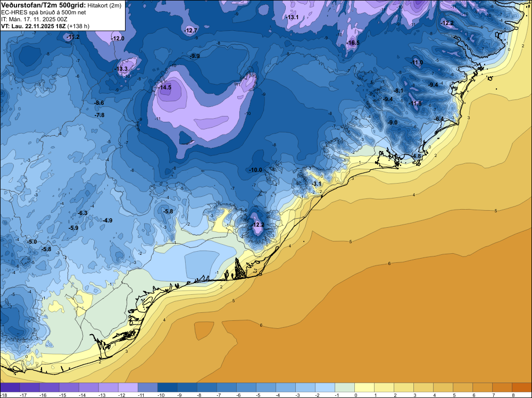Click the legend swatch between -12 and -11
This screenshot has height=398, width=532.
pos(128,387)
